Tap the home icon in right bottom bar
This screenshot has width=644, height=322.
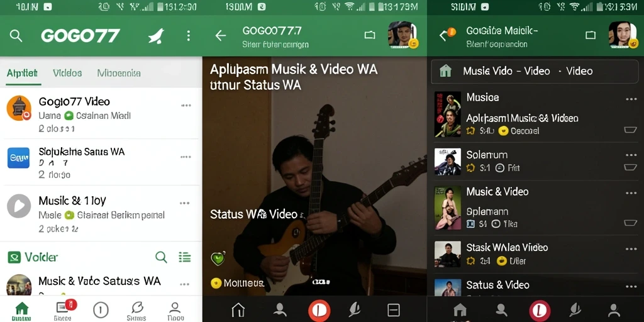(x=460, y=310)
